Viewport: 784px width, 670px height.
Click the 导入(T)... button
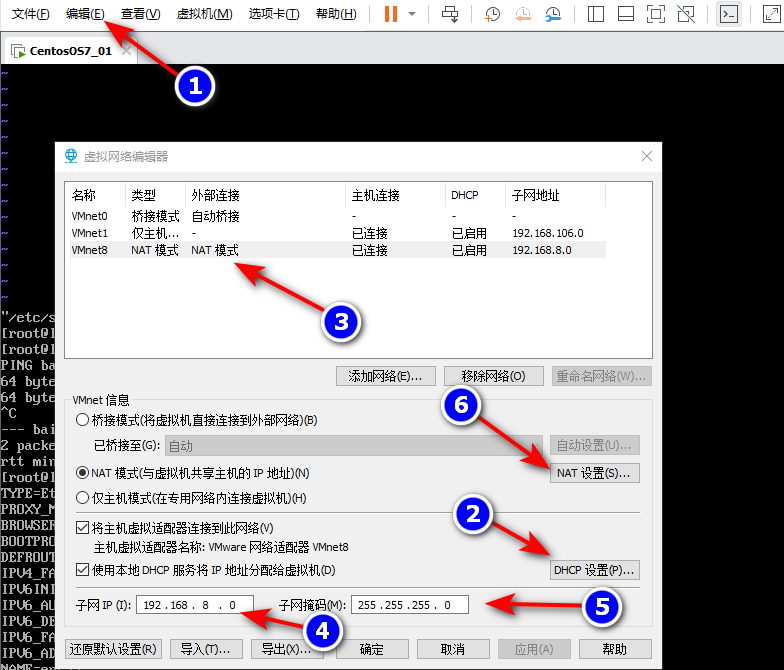pos(206,649)
